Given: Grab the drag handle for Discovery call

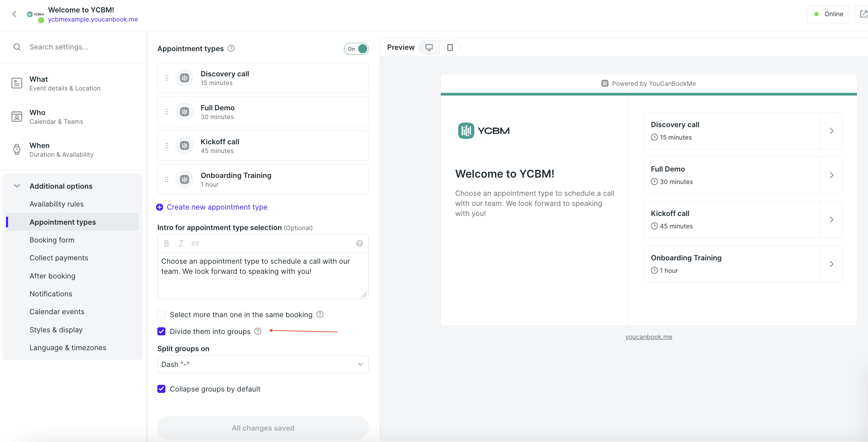Looking at the screenshot, I should [166, 78].
